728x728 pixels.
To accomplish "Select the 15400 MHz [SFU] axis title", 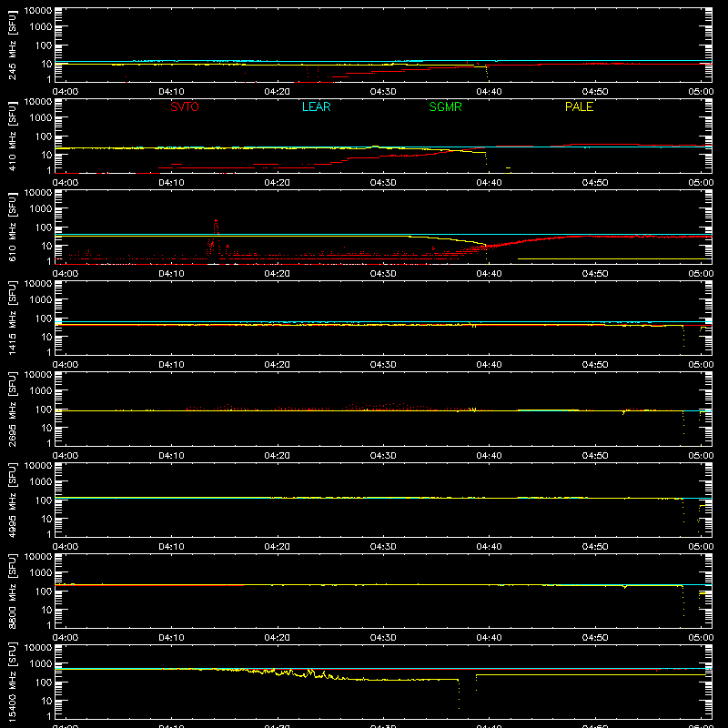I will pos(13,682).
